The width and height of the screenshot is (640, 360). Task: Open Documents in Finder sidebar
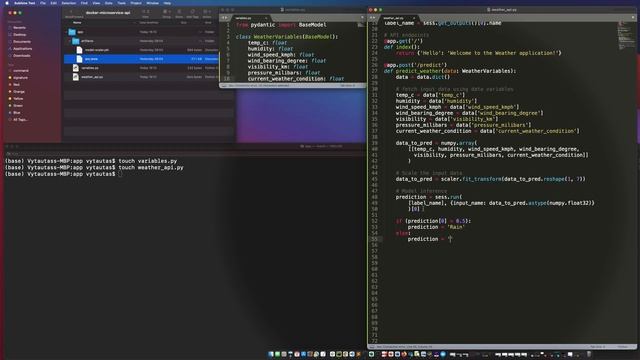[21, 42]
